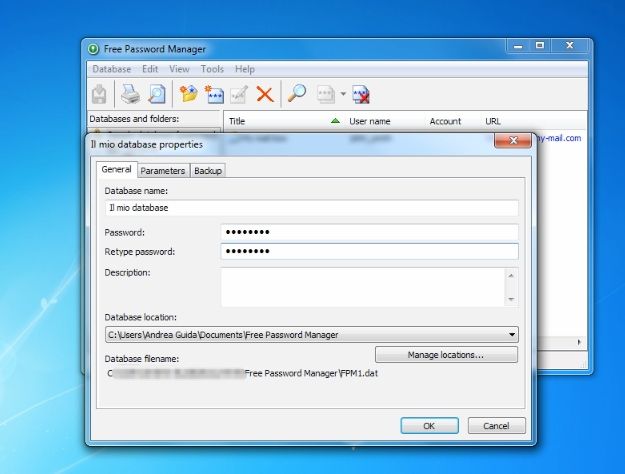This screenshot has height=474, width=625.
Task: Click the clear clipboard red-X icon
Action: [x=361, y=94]
